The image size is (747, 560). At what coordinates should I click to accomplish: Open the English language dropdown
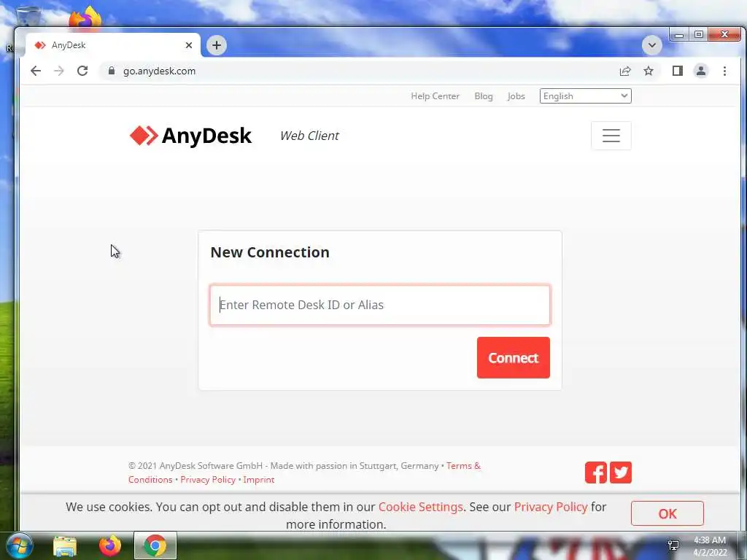[x=586, y=96]
